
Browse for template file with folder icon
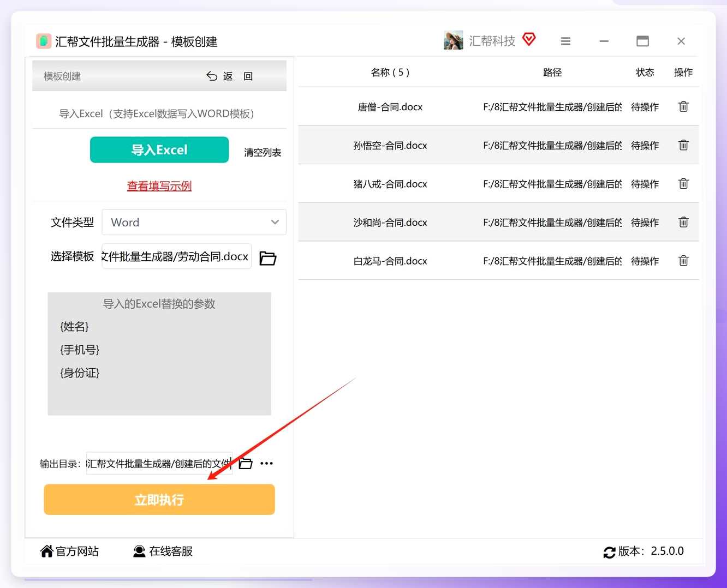[267, 258]
